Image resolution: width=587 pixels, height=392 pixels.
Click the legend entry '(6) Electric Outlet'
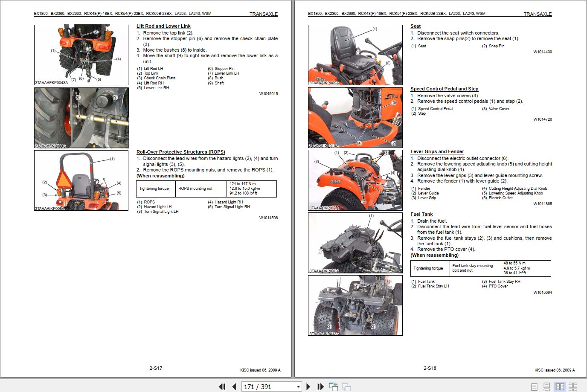tap(497, 198)
